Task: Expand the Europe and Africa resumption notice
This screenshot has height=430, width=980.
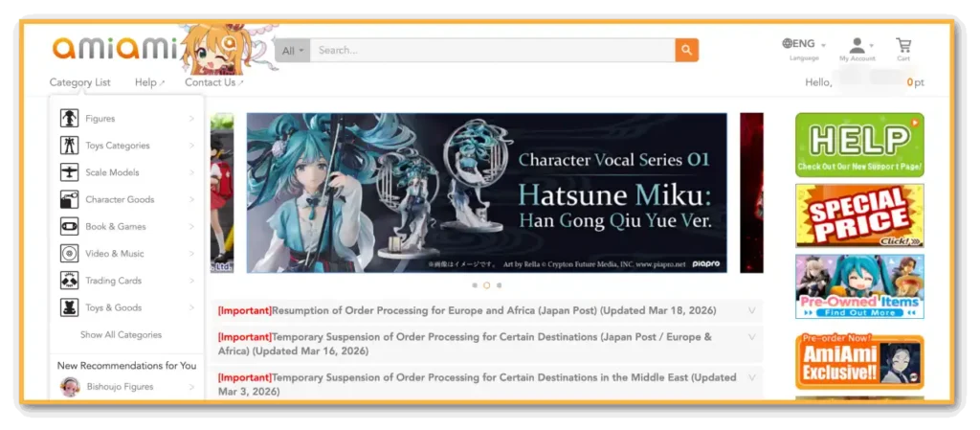Action: click(751, 310)
